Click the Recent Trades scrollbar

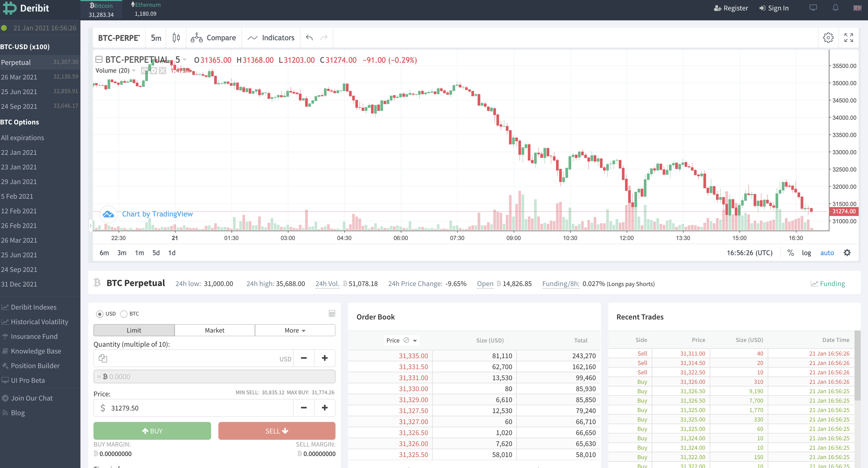point(857,366)
